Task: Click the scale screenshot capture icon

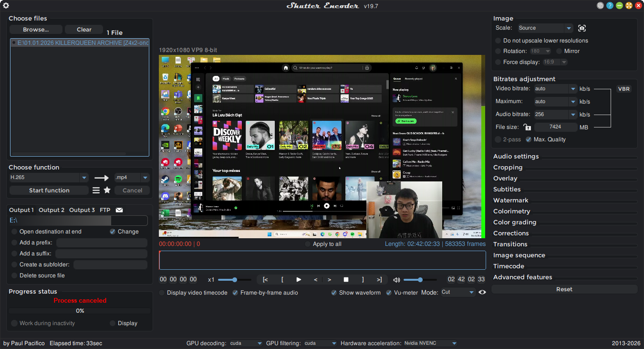Action: [x=582, y=28]
